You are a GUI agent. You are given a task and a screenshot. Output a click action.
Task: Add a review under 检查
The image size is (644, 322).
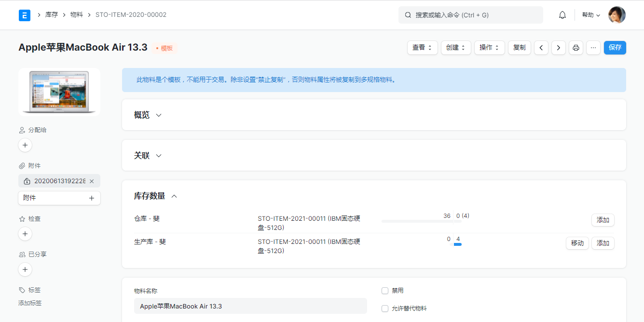(x=25, y=234)
